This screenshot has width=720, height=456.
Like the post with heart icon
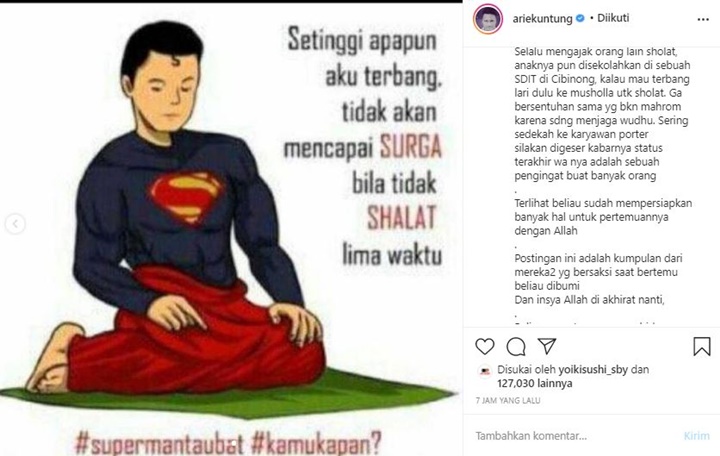point(484,346)
